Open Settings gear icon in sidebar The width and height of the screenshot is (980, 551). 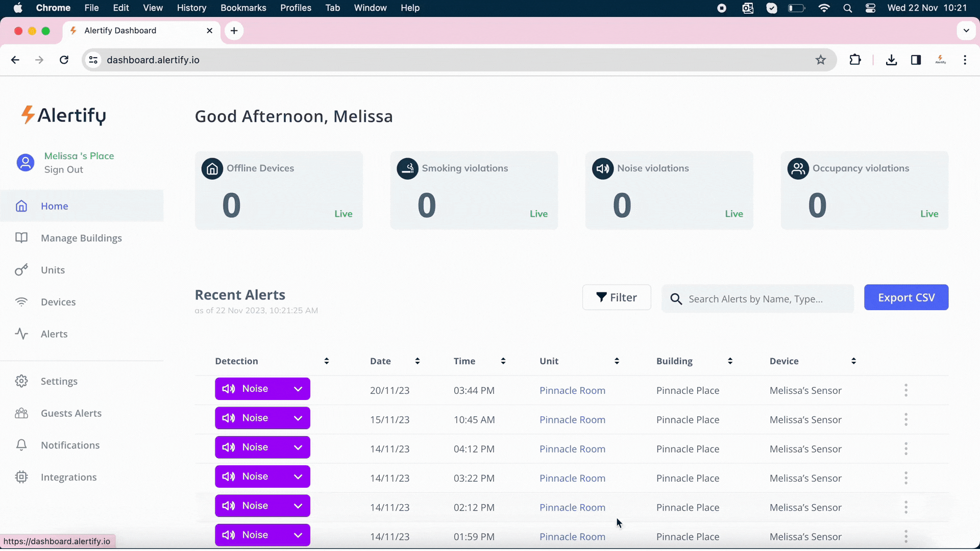pyautogui.click(x=21, y=381)
